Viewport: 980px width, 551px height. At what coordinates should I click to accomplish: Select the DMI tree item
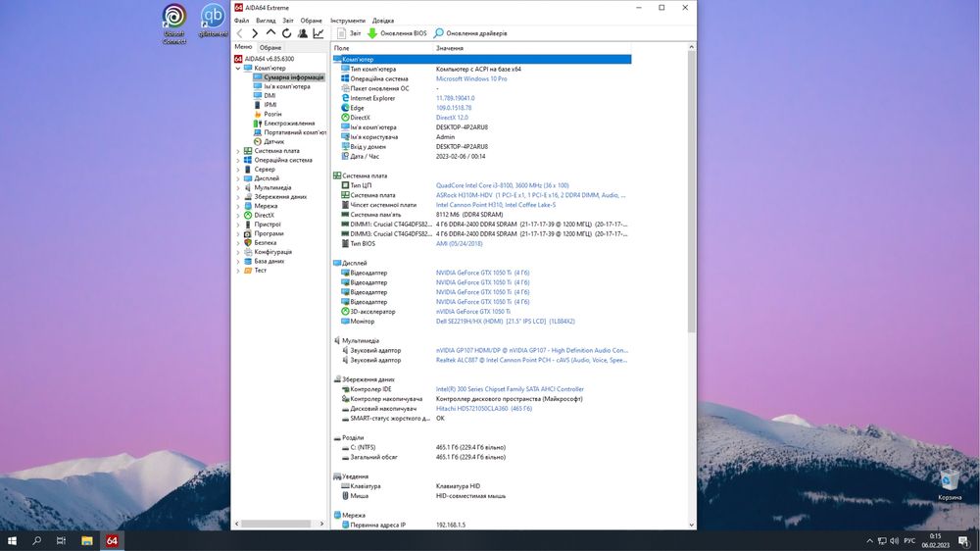[x=265, y=96]
